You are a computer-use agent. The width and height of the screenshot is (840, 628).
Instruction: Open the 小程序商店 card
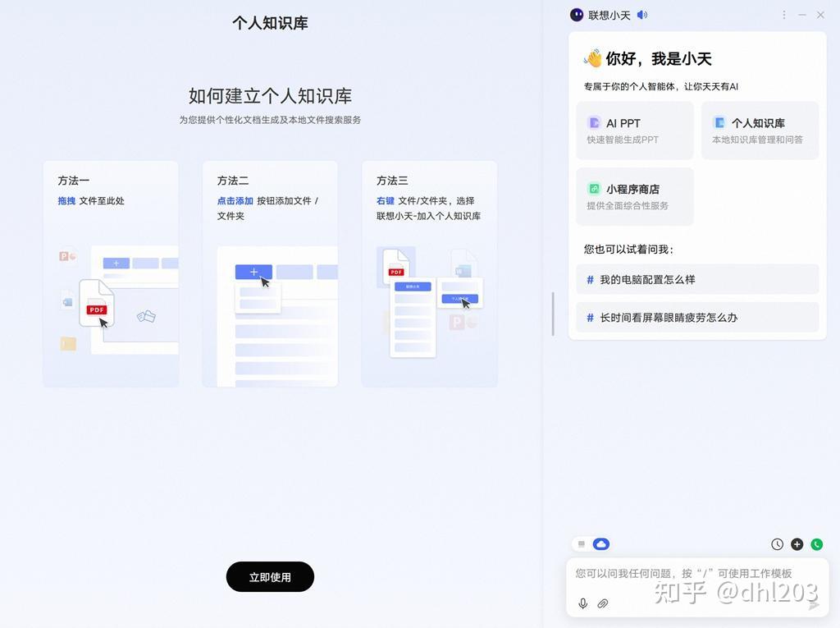[635, 196]
